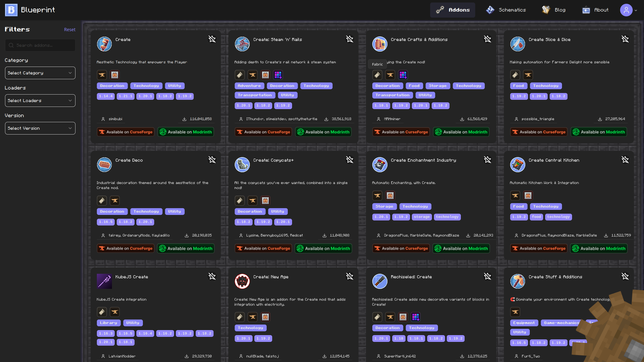Click Quilt loader icon on Steam 'n' Rails
The height and width of the screenshot is (362, 644).
tap(278, 75)
